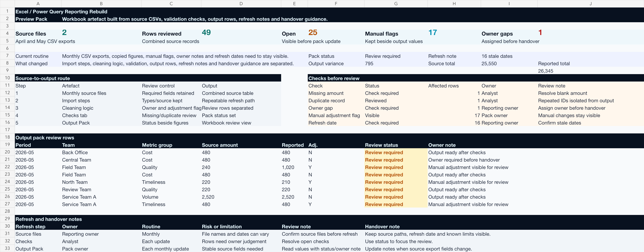Select the Source total value 25,550
Image resolution: width=644 pixels, height=252 pixels.
tap(489, 64)
